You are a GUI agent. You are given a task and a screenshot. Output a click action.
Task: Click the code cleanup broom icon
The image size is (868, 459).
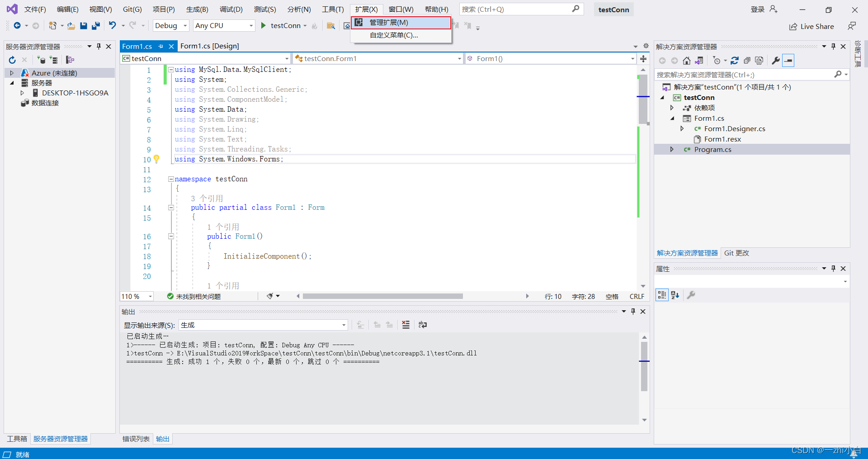point(270,296)
